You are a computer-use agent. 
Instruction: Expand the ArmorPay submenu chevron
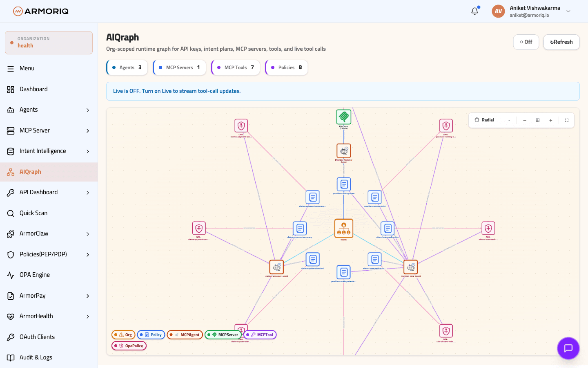[x=88, y=296]
